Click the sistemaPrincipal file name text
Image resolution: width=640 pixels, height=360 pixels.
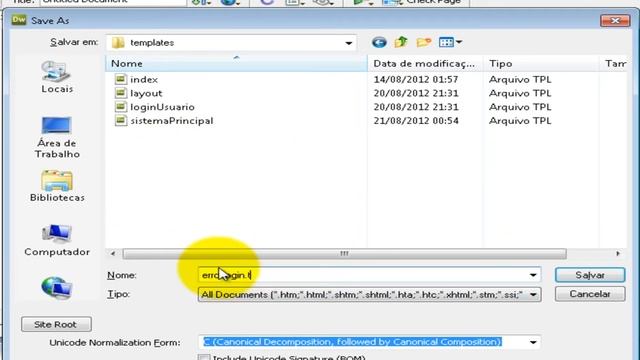(x=171, y=121)
